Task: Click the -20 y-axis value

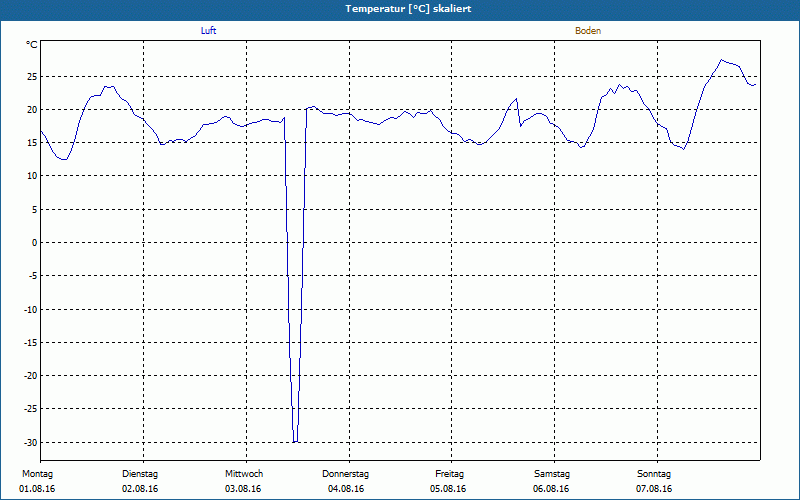Action: pos(31,376)
